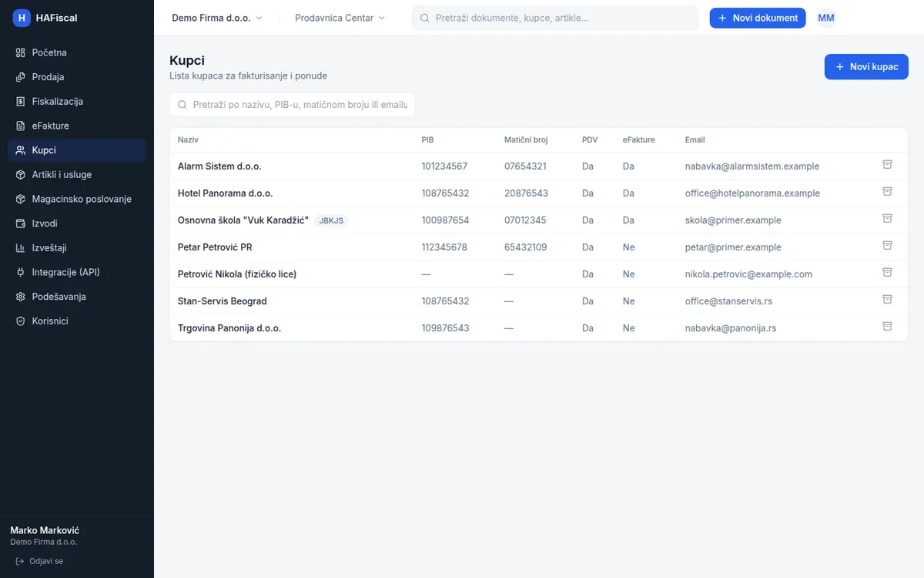
Task: Open Artikli i usluge
Action: [77, 175]
